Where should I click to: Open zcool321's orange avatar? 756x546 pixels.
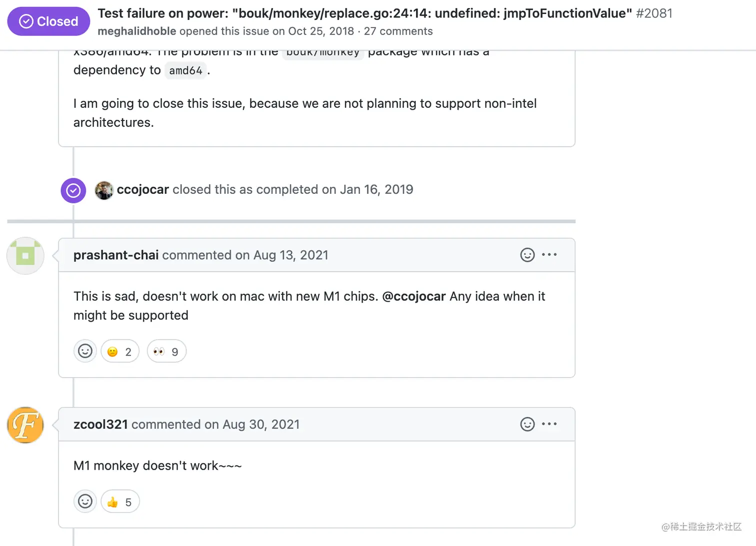tap(25, 425)
